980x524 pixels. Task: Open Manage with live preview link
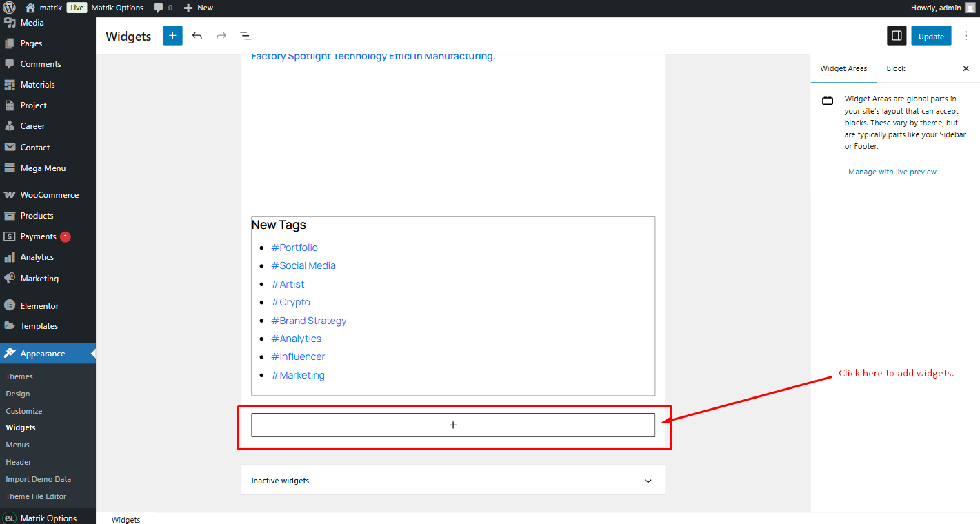coord(892,172)
